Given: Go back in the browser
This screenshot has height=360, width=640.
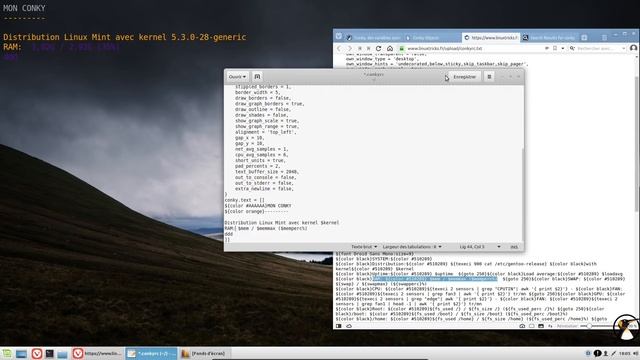Looking at the screenshot, I should tap(339, 48).
